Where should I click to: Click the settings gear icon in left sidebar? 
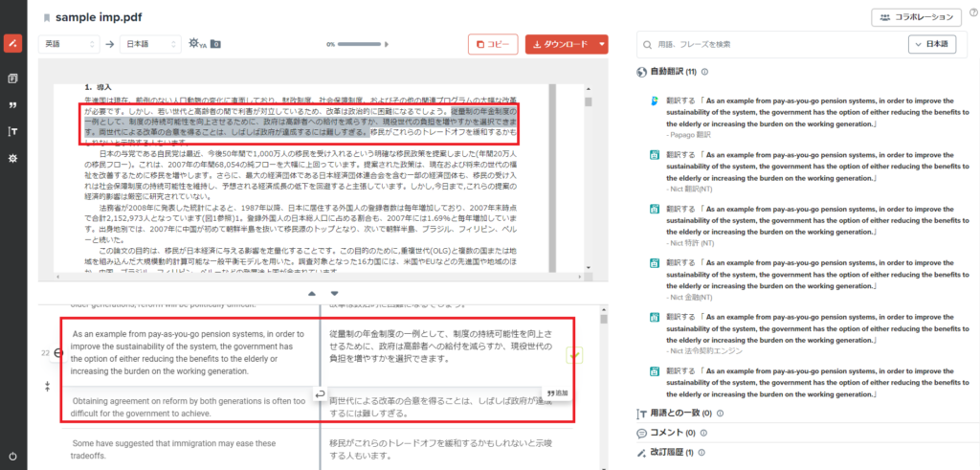pos(13,158)
